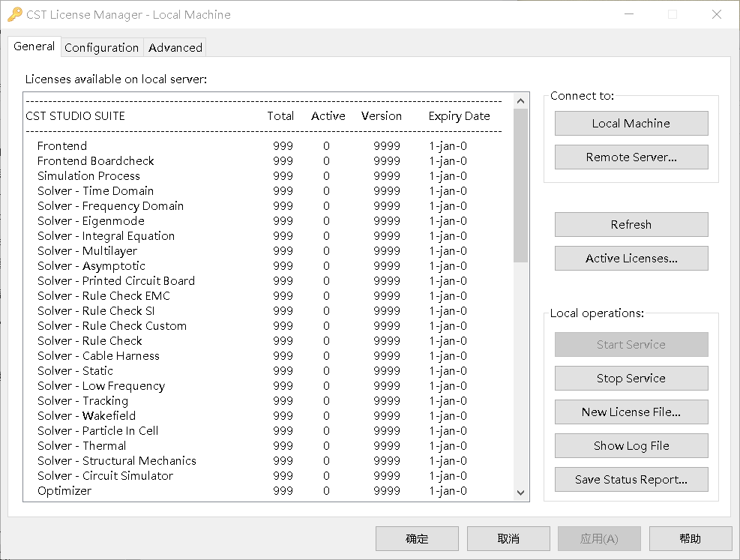The height and width of the screenshot is (560, 740).
Task: Click Save Status Report... button
Action: pos(631,480)
